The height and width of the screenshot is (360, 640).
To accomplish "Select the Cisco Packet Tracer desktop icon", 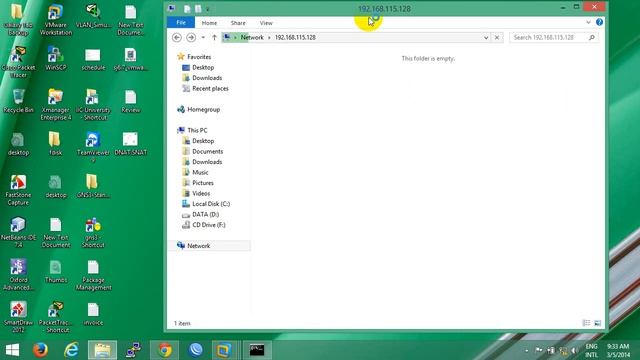I will coord(18,62).
